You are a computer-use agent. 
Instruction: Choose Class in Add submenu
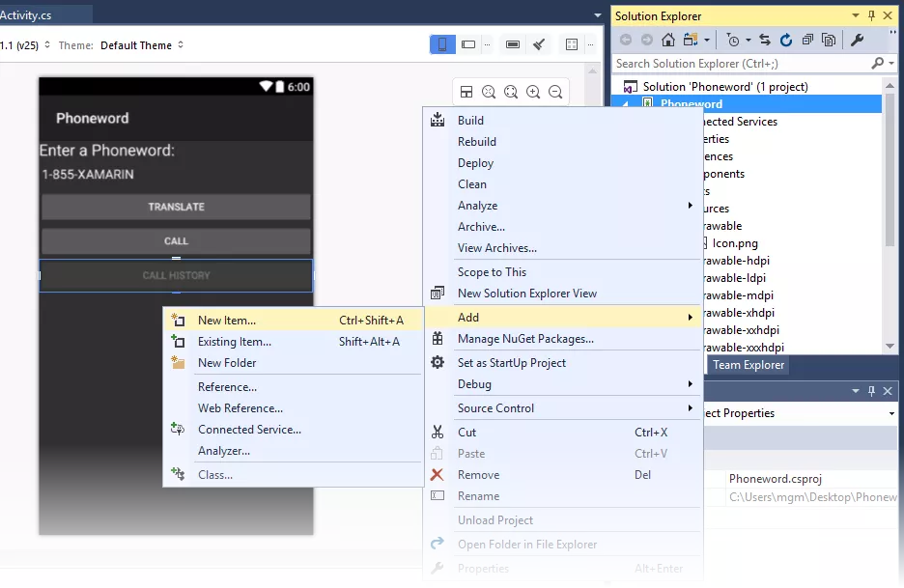(x=294, y=475)
